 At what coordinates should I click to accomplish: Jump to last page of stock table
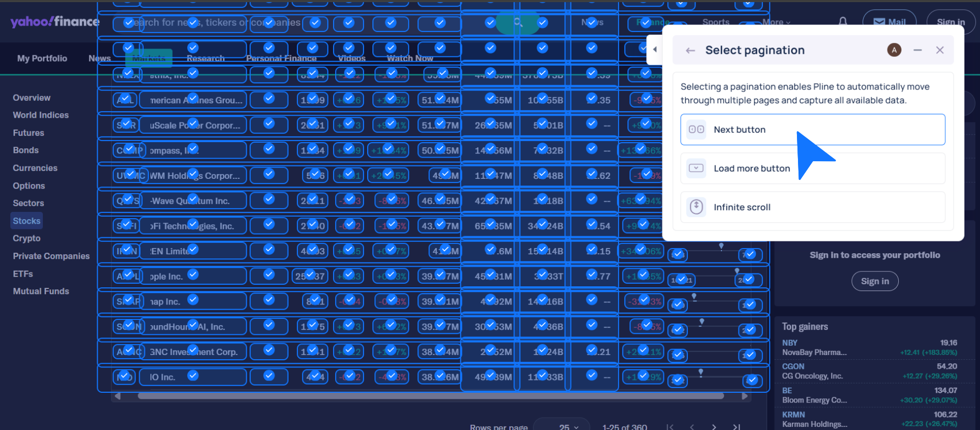736,427
